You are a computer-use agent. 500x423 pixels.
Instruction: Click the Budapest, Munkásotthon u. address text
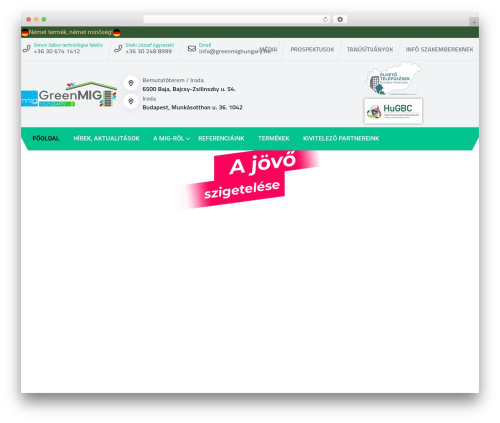[192, 107]
